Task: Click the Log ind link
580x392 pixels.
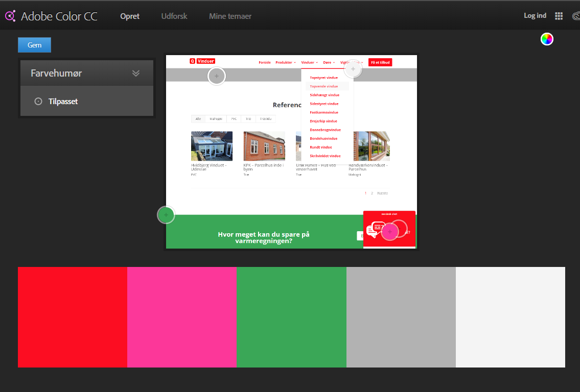Action: coord(535,16)
